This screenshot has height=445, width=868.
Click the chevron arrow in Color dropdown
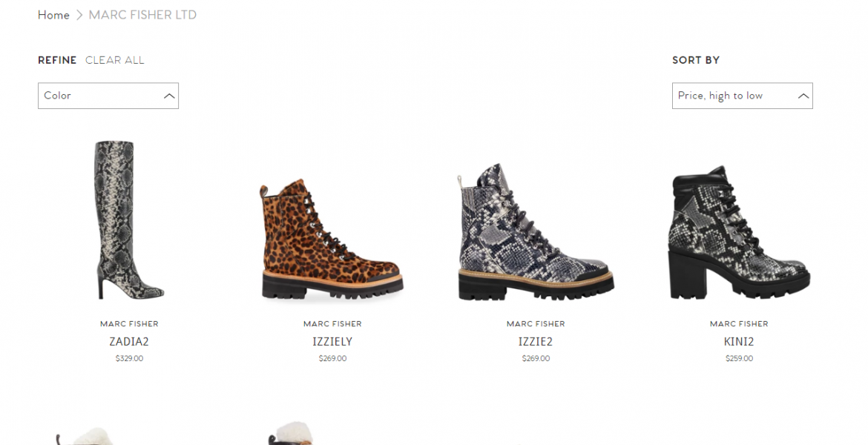coord(169,96)
